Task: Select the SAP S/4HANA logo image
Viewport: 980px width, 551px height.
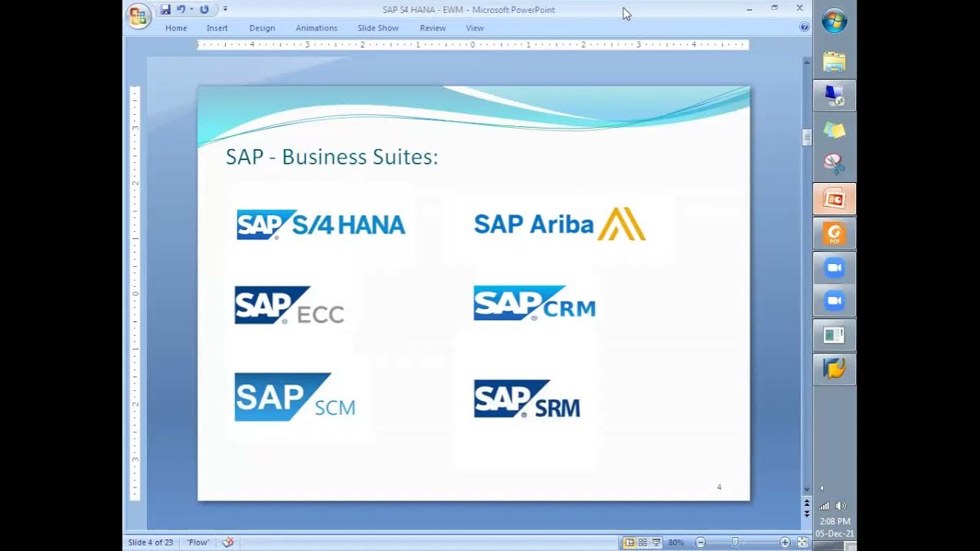Action: click(x=321, y=224)
